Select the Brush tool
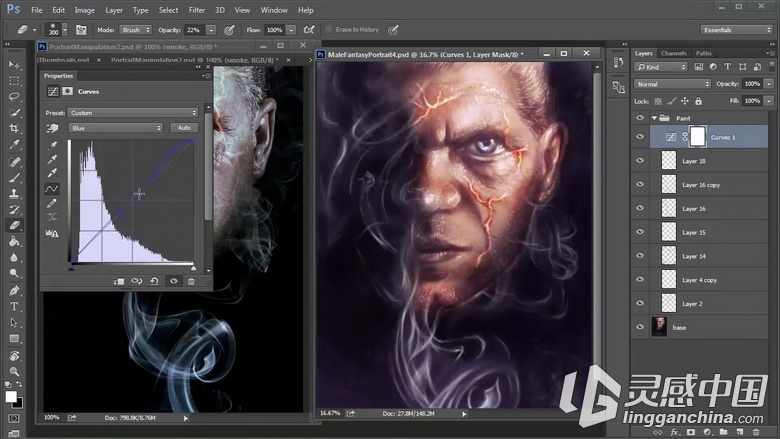The image size is (780, 439). [x=14, y=177]
